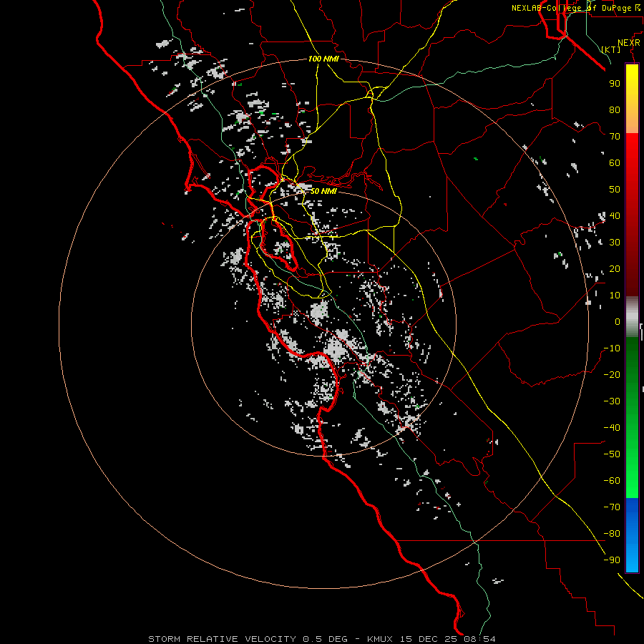Click the -60 knot scale label
Image resolution: width=644 pixels, height=644 pixels.
612,481
